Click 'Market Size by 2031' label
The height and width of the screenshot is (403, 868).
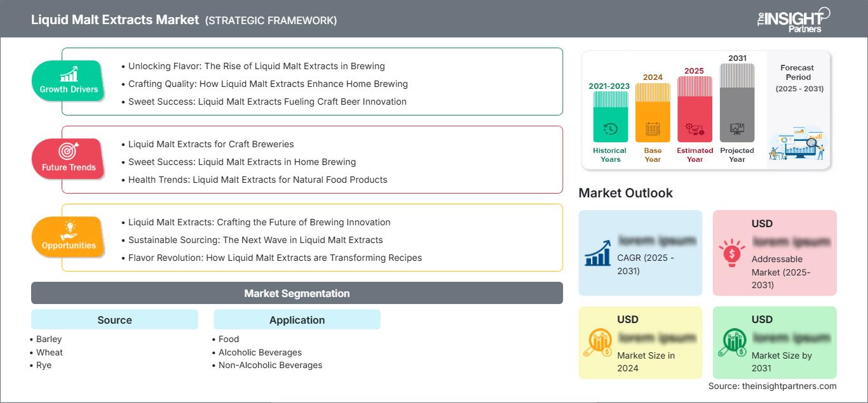782,362
